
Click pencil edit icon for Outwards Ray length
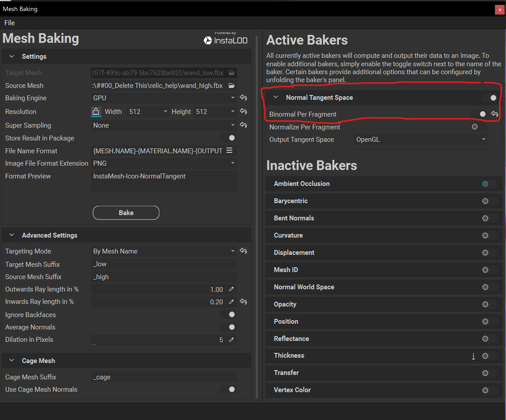231,289
